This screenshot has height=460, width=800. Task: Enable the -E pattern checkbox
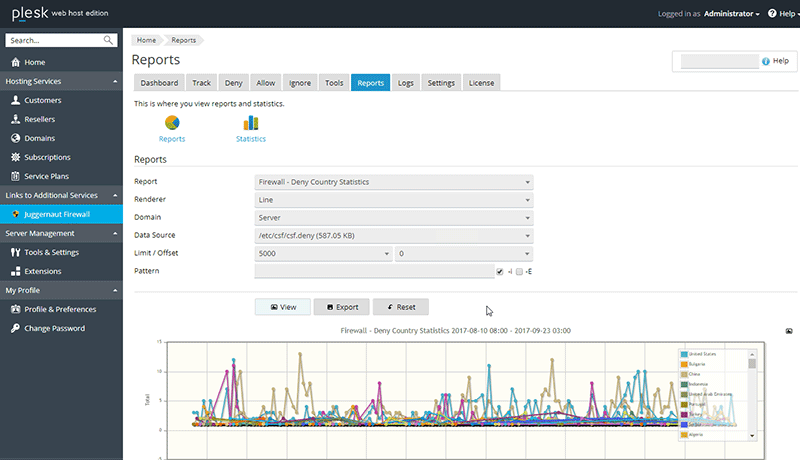pos(519,271)
